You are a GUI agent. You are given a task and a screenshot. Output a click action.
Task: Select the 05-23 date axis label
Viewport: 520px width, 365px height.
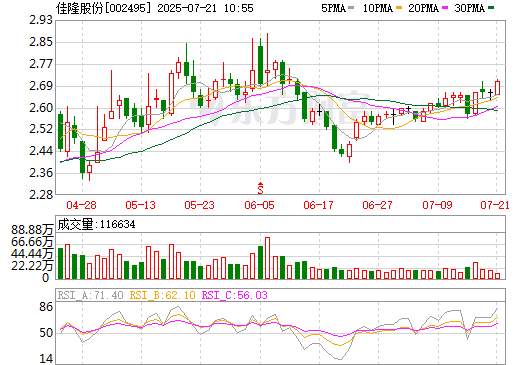point(199,205)
